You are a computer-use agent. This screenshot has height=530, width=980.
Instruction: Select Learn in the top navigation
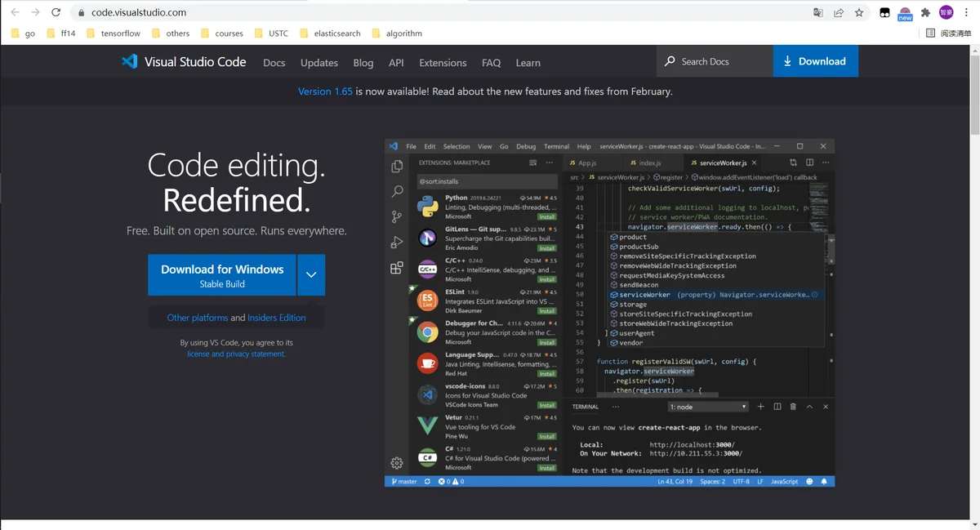click(528, 63)
